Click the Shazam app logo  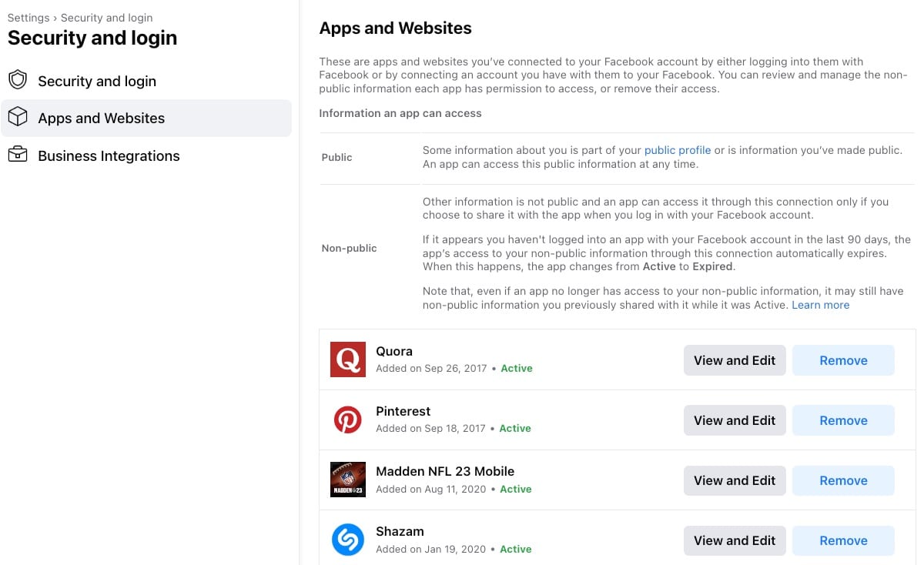[x=348, y=540]
